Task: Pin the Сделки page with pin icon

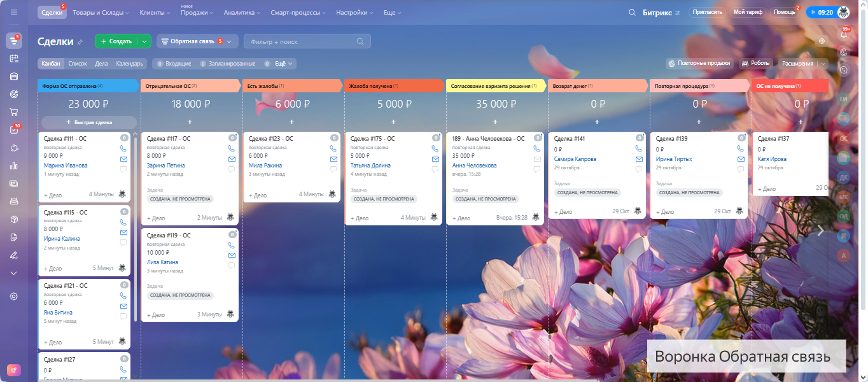Action: click(80, 42)
